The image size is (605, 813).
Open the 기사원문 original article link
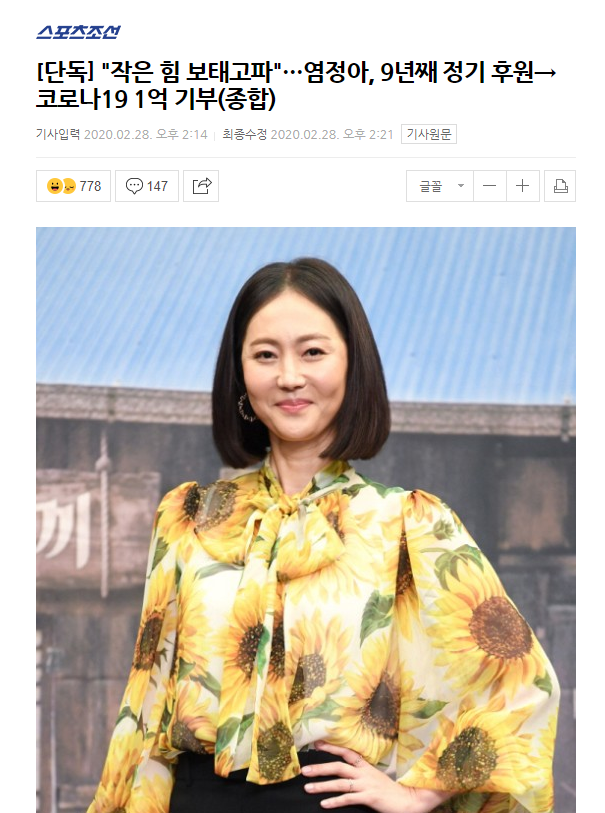tap(429, 134)
